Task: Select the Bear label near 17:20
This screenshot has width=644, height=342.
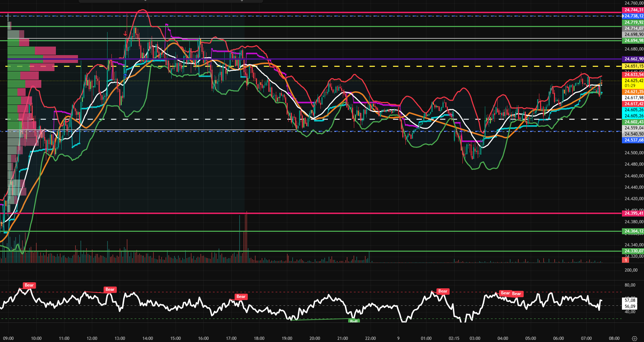Action: [x=241, y=296]
